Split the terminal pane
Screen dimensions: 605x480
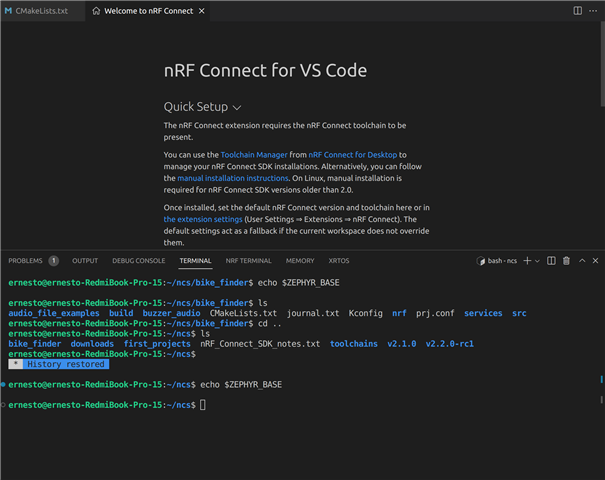[551, 261]
